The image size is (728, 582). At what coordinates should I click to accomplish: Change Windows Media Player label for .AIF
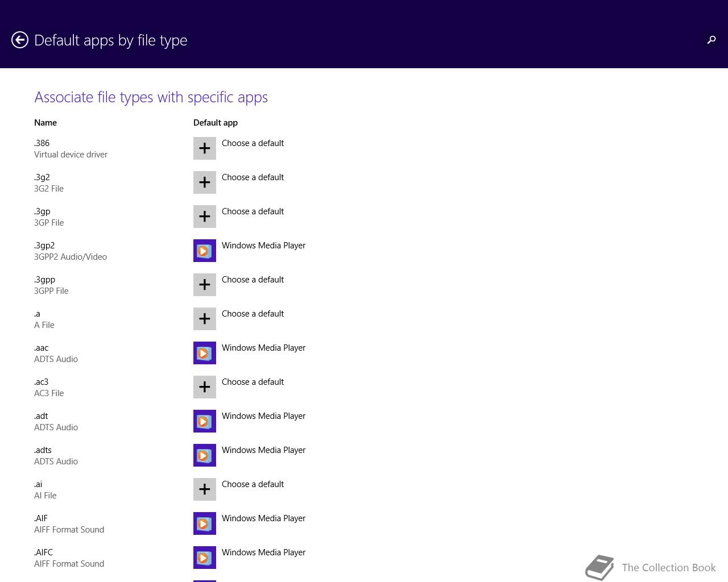pyautogui.click(x=263, y=518)
